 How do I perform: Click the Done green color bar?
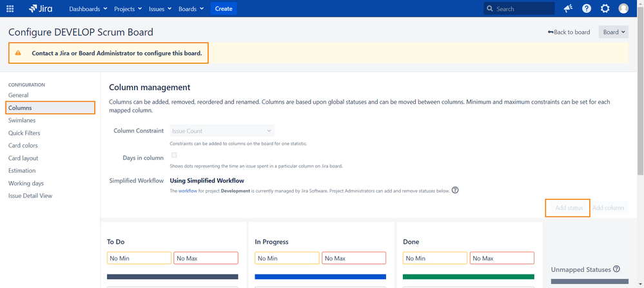[x=469, y=277]
